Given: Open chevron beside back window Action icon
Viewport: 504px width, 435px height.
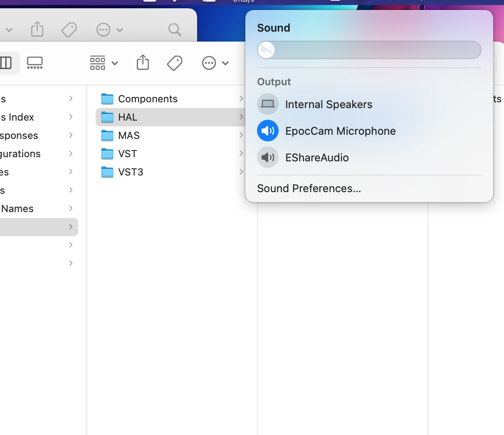Looking at the screenshot, I should [120, 30].
